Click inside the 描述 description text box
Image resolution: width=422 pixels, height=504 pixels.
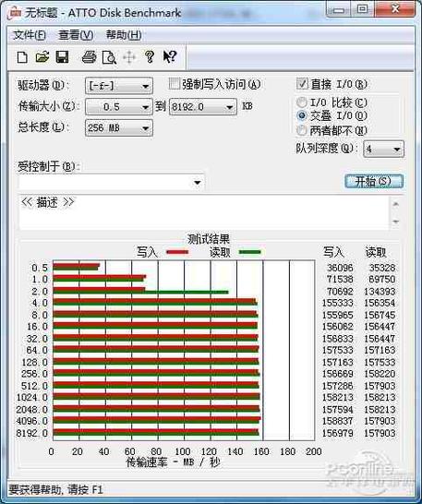click(204, 212)
